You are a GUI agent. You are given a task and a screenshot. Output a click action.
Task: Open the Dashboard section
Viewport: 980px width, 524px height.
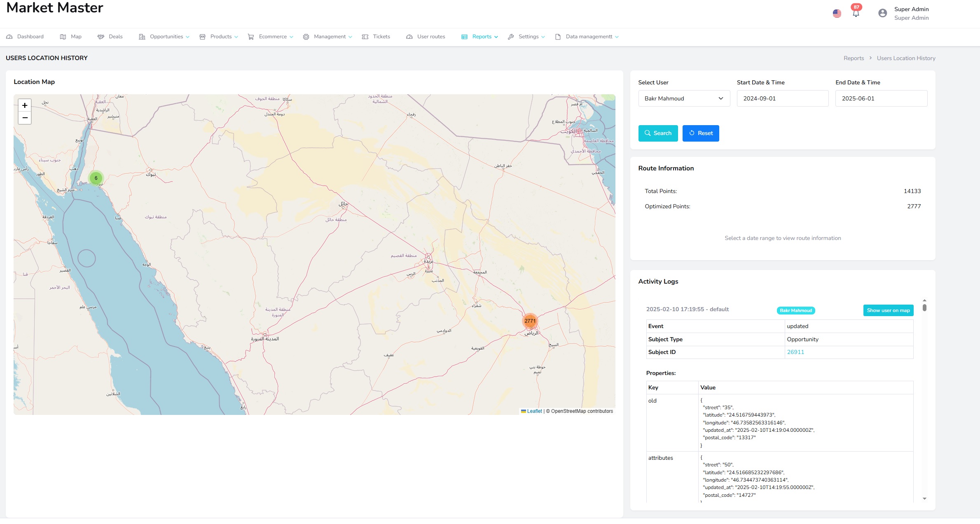coord(30,36)
